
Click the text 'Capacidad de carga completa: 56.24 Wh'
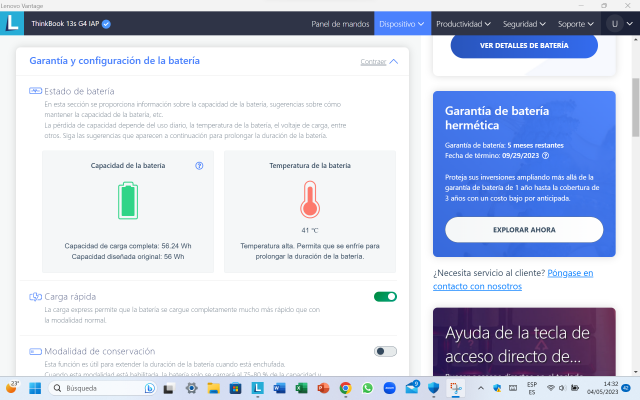(128, 246)
